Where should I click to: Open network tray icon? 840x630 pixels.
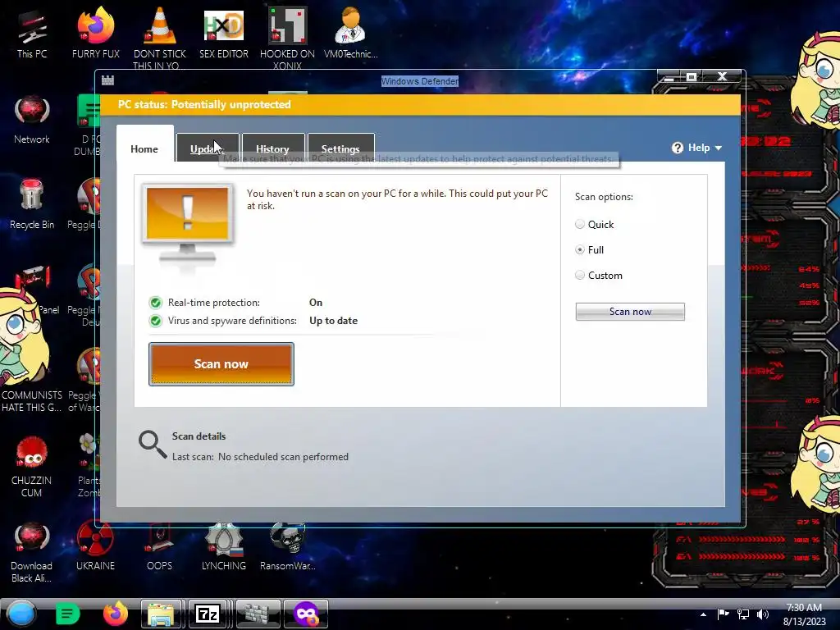click(743, 614)
